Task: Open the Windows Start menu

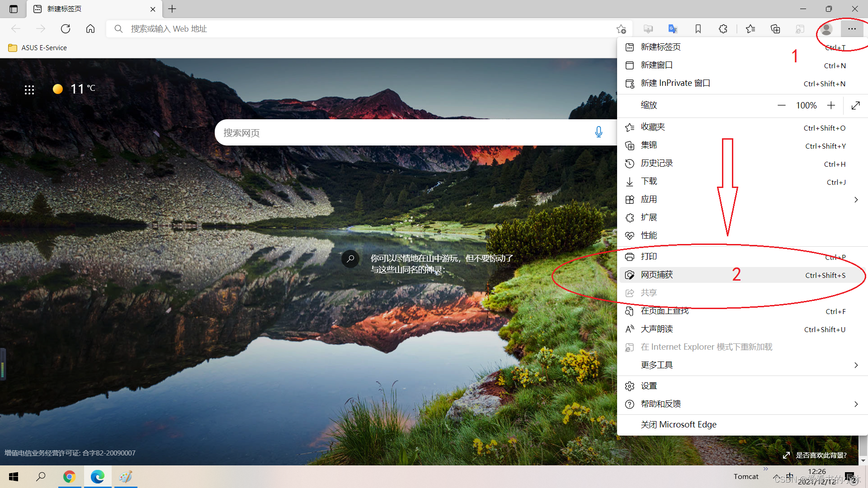Action: pos(14,477)
